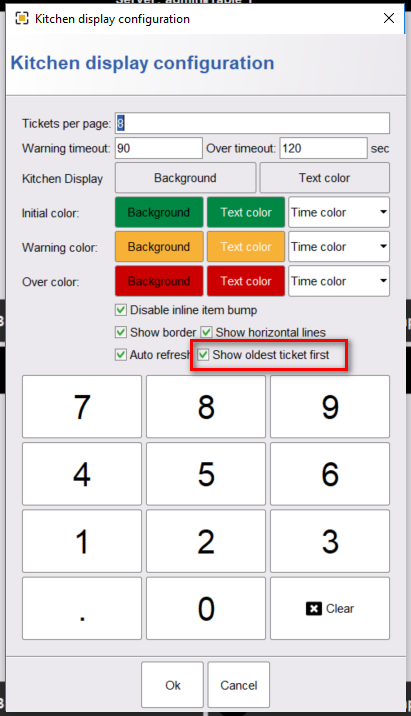Tap the 4 key on the keypad

[82, 474]
